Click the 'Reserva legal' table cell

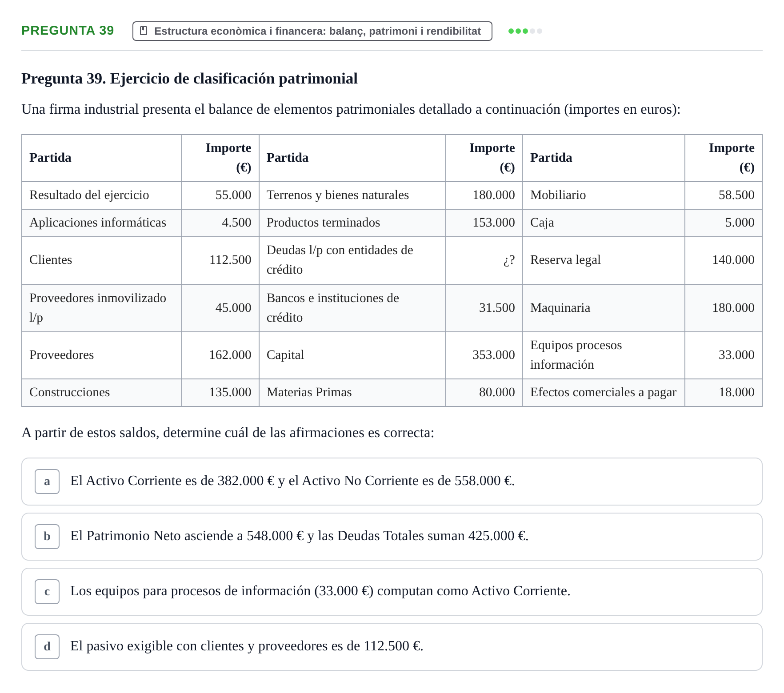pos(604,260)
